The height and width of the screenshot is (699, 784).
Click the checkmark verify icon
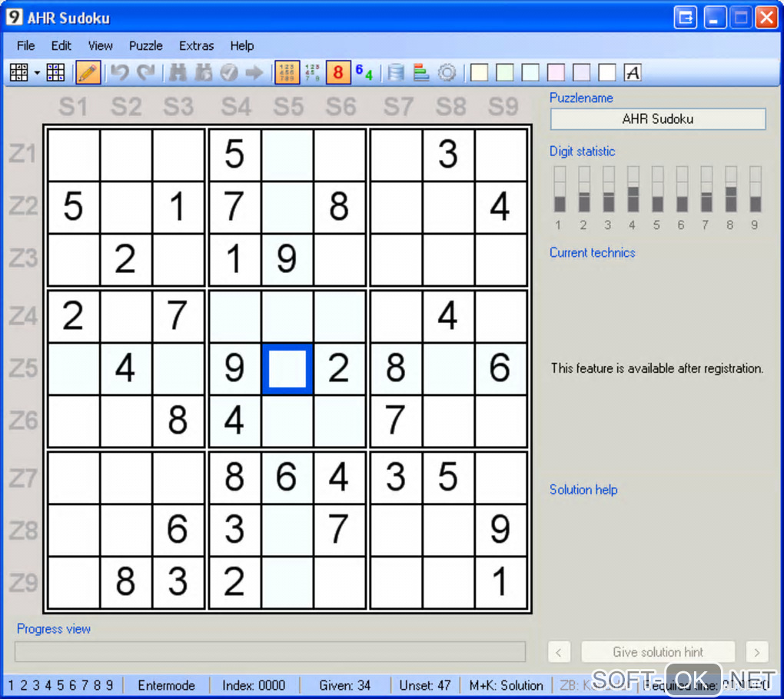click(229, 72)
